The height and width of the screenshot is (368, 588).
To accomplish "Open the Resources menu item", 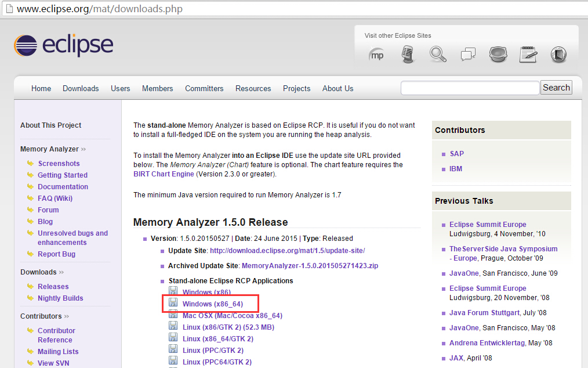I will tap(253, 88).
